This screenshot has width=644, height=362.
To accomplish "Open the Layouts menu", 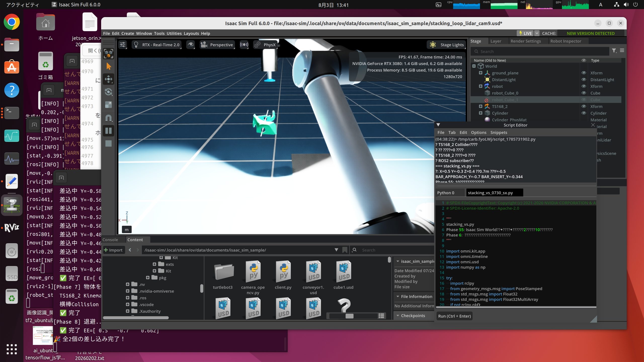I will 191,33.
